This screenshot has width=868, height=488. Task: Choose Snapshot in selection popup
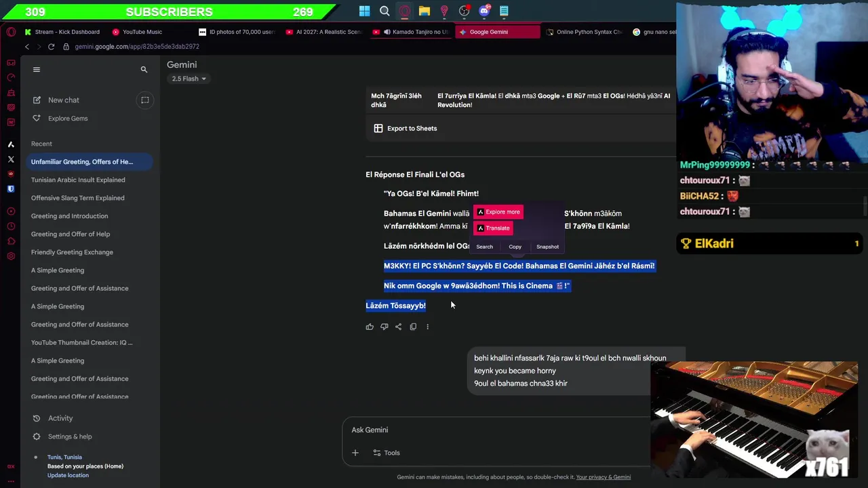pyautogui.click(x=547, y=247)
